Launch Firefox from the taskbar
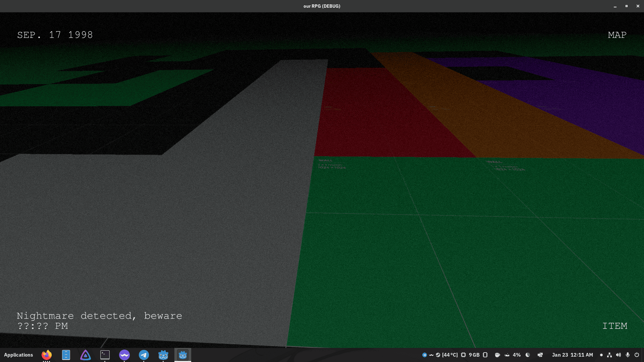The height and width of the screenshot is (362, 644). 47,355
